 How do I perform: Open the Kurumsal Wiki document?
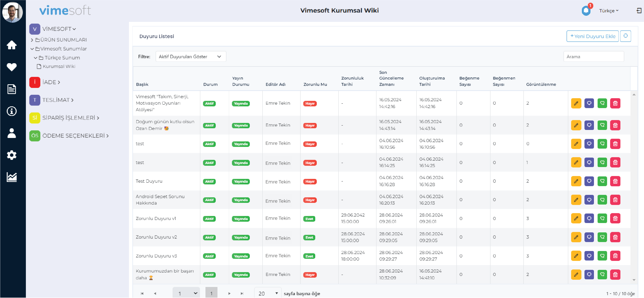coord(56,66)
